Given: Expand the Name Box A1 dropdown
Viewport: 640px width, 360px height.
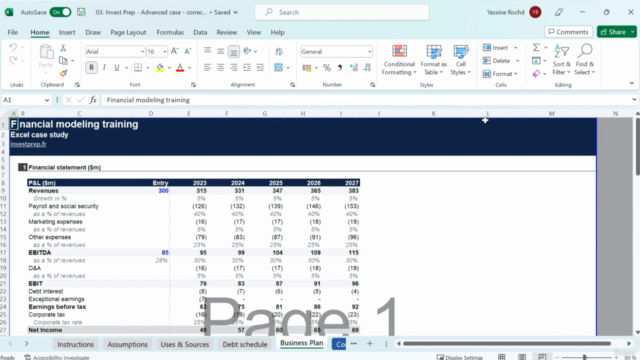Looking at the screenshot, I should point(47,100).
